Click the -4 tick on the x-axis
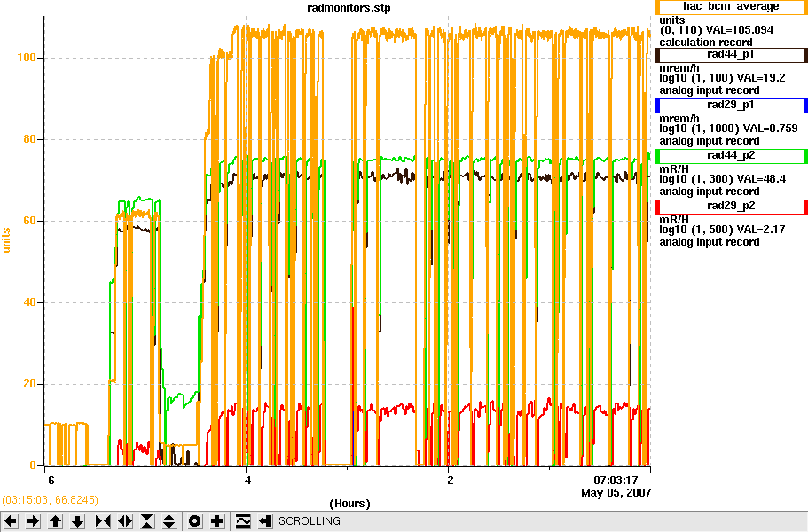Image resolution: width=808 pixels, height=532 pixels. (246, 481)
